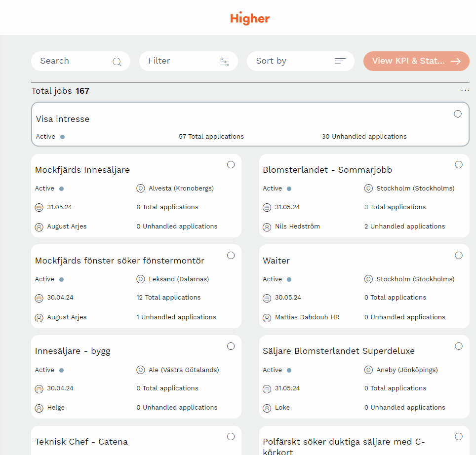
Task: Open Mockfjärds fönster söker fönstermontör job
Action: [x=119, y=261]
